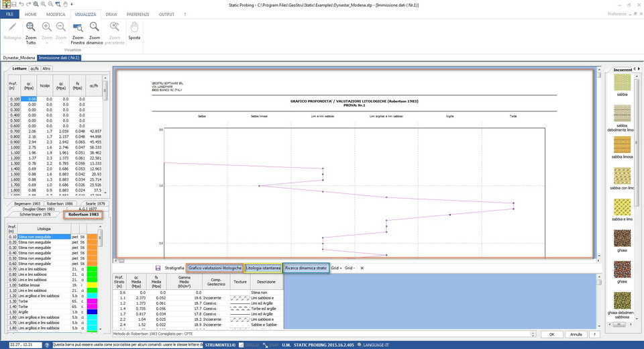Select the sabbia texture thumbnail

click(x=623, y=83)
